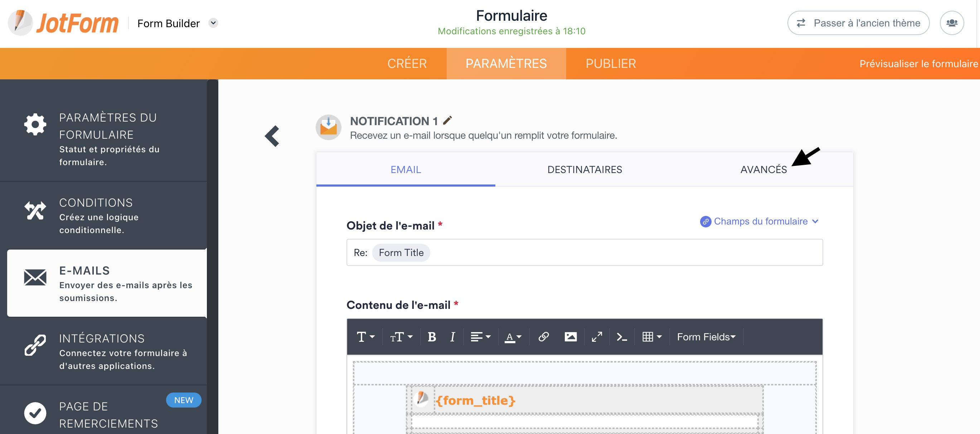Click the Objet de l'e-mail field
The height and width of the screenshot is (434, 980).
609,252
